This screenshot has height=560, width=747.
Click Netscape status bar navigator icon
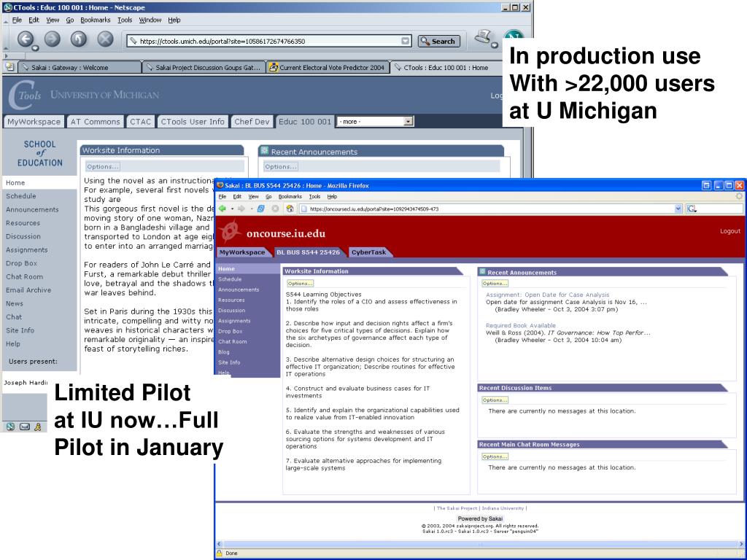click(x=10, y=427)
